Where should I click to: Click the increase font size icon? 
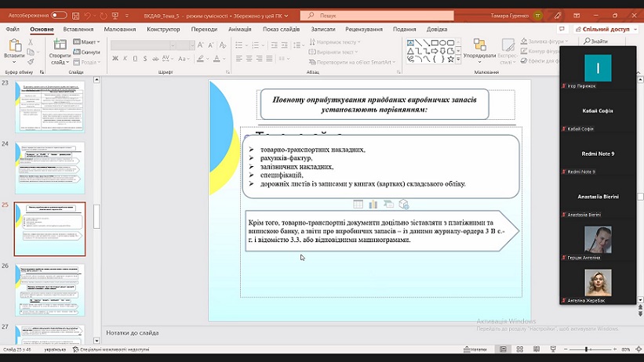tap(201, 45)
